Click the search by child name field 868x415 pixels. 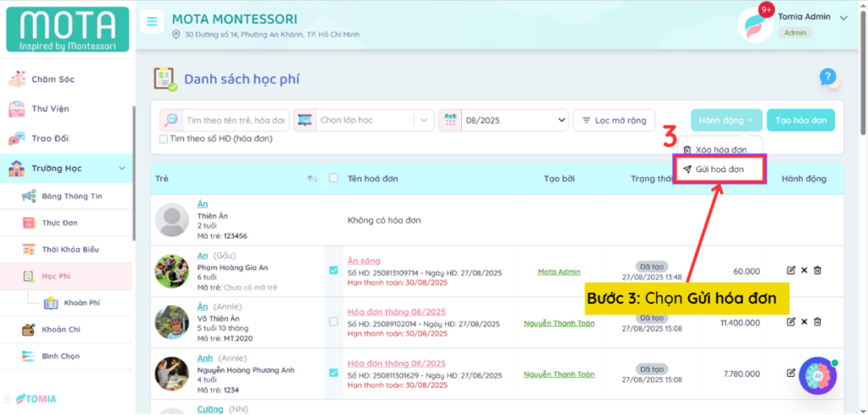[235, 120]
